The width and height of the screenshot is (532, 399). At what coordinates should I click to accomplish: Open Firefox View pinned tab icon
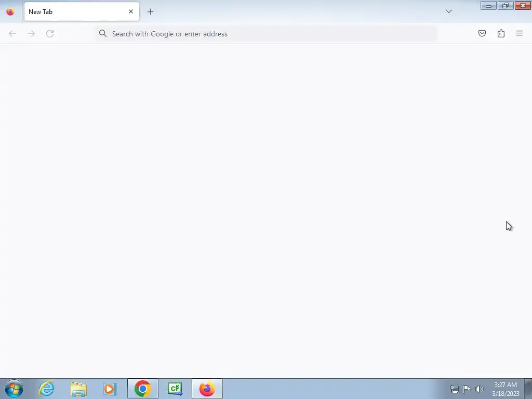pyautogui.click(x=10, y=12)
